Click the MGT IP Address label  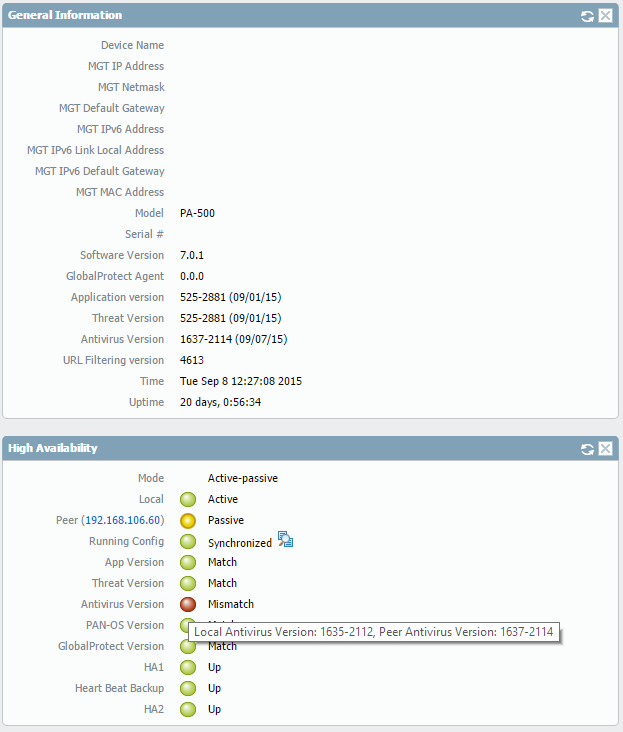(x=126, y=66)
